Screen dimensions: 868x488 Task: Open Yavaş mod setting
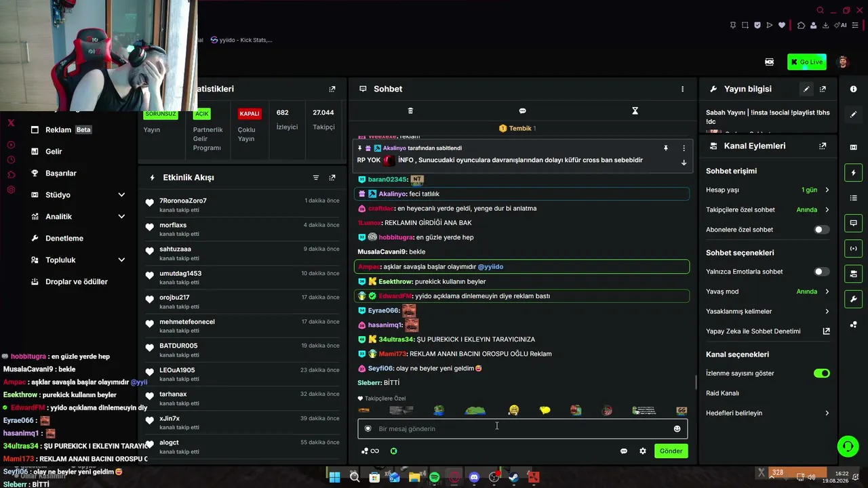768,291
